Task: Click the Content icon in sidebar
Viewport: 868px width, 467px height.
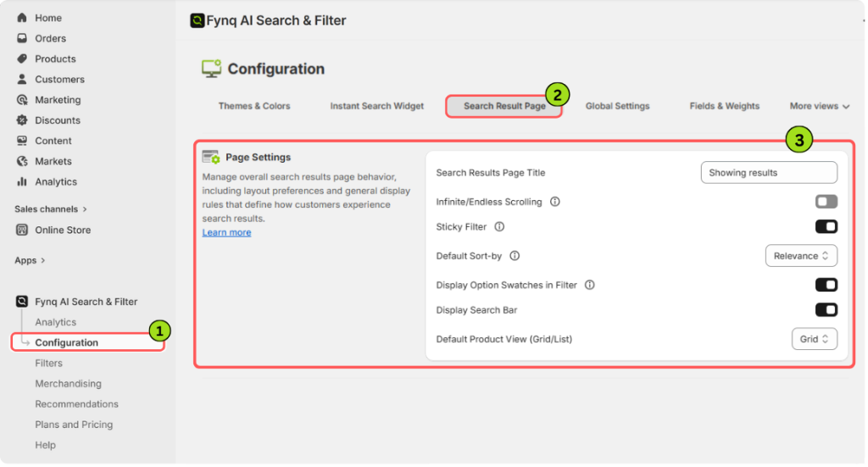Action: [21, 141]
